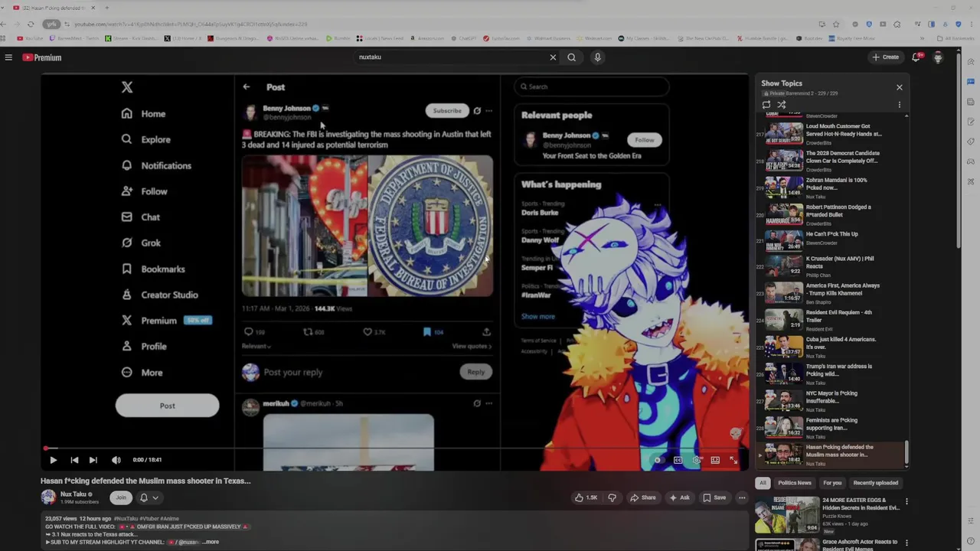Toggle closed captions
This screenshot has height=551, width=980.
(678, 460)
